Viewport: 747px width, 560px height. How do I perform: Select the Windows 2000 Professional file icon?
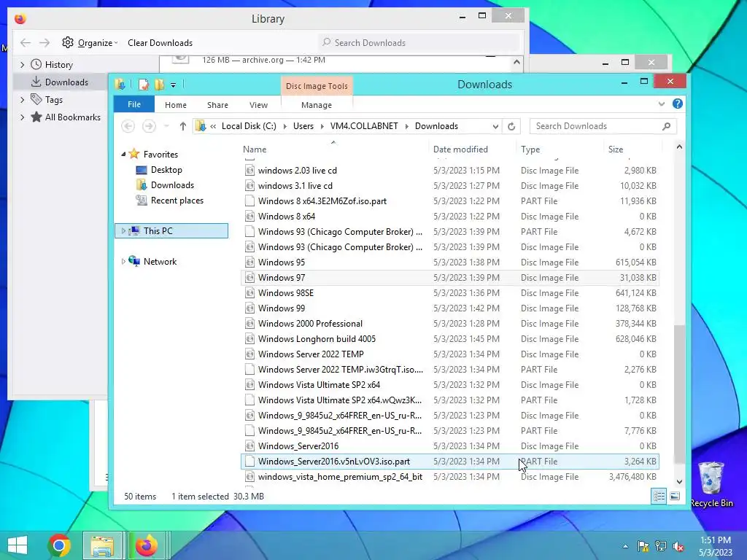tap(249, 323)
